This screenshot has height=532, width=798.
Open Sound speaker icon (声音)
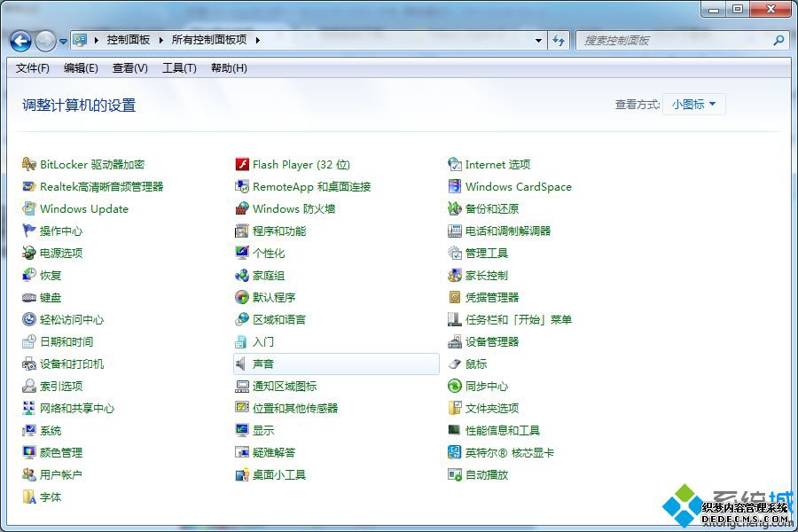pyautogui.click(x=240, y=364)
